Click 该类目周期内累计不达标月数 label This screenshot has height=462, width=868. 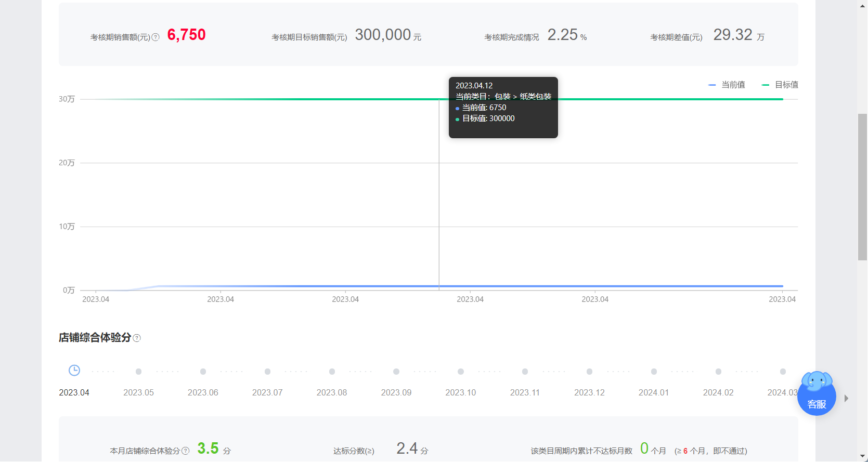click(x=581, y=451)
